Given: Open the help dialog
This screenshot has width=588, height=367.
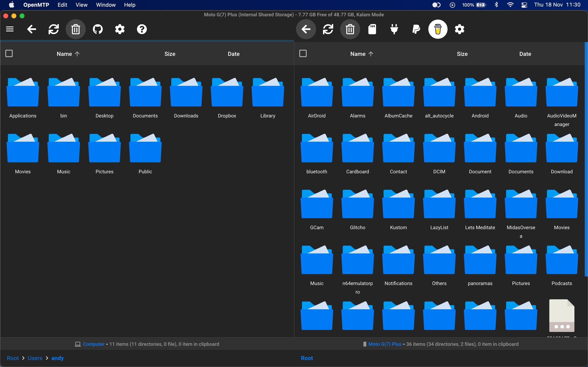Looking at the screenshot, I should (142, 29).
